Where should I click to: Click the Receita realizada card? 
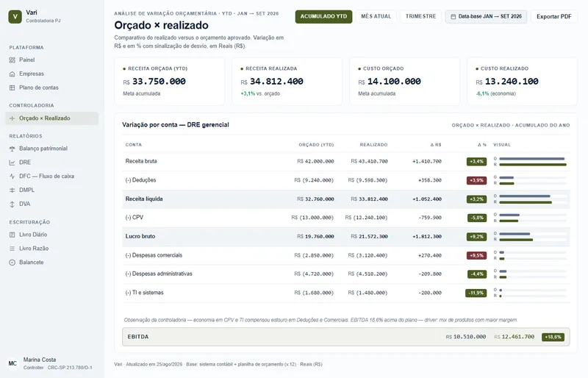pyautogui.click(x=287, y=81)
